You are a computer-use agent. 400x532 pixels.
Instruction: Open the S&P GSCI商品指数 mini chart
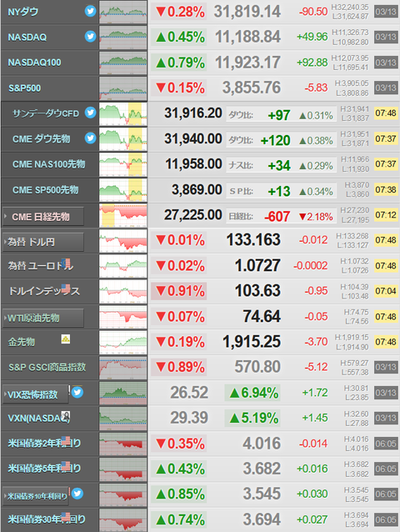click(123, 368)
